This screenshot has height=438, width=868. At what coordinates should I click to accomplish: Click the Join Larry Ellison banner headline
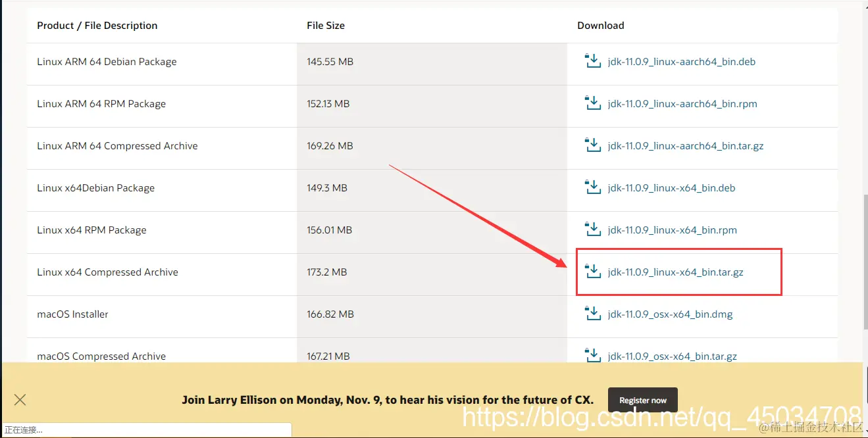coord(388,400)
